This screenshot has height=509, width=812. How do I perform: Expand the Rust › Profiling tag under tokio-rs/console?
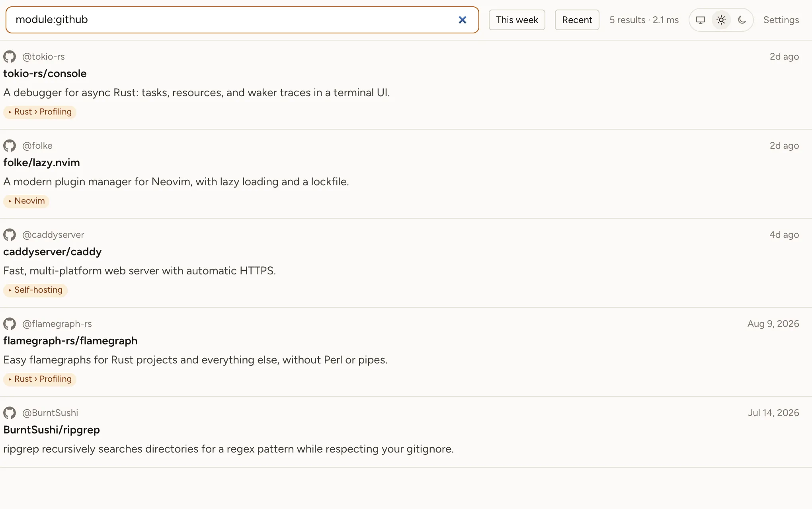[40, 112]
